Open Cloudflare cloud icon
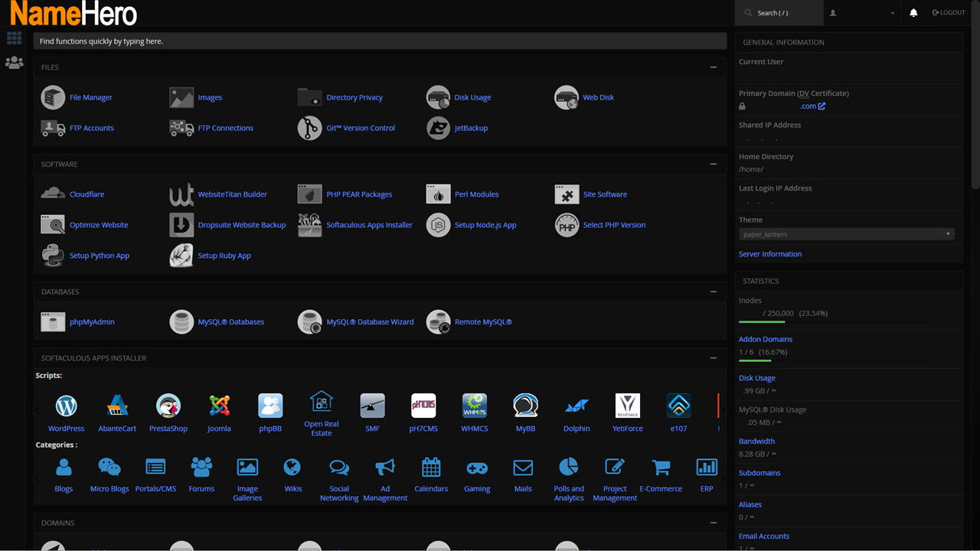The image size is (980, 551). [x=53, y=194]
